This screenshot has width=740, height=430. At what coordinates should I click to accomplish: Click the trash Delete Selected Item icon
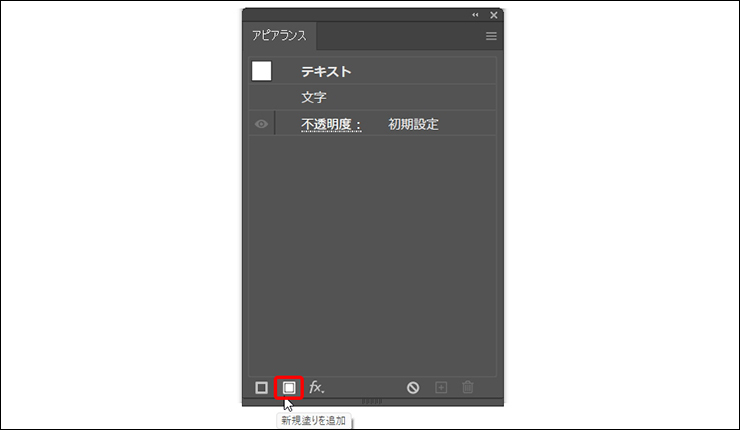pyautogui.click(x=468, y=387)
